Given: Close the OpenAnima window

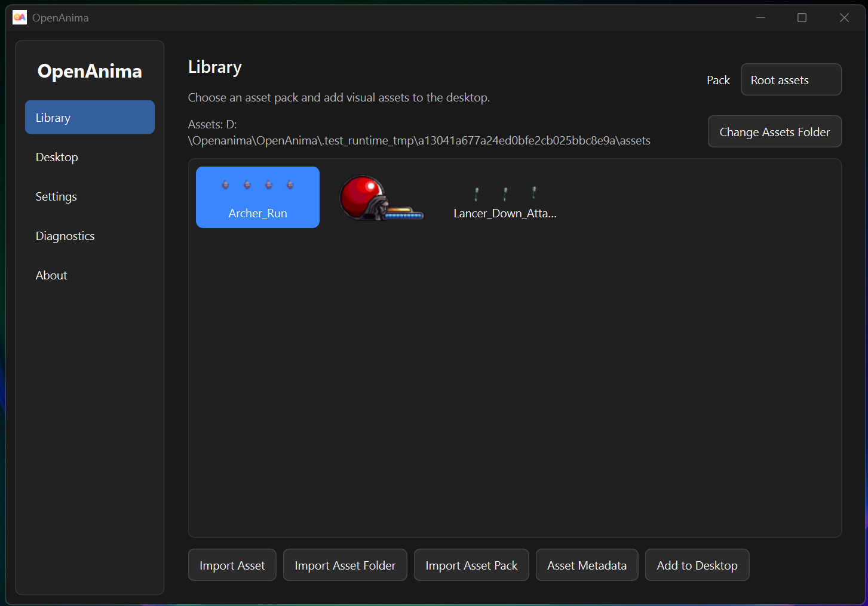Looking at the screenshot, I should pyautogui.click(x=844, y=17).
